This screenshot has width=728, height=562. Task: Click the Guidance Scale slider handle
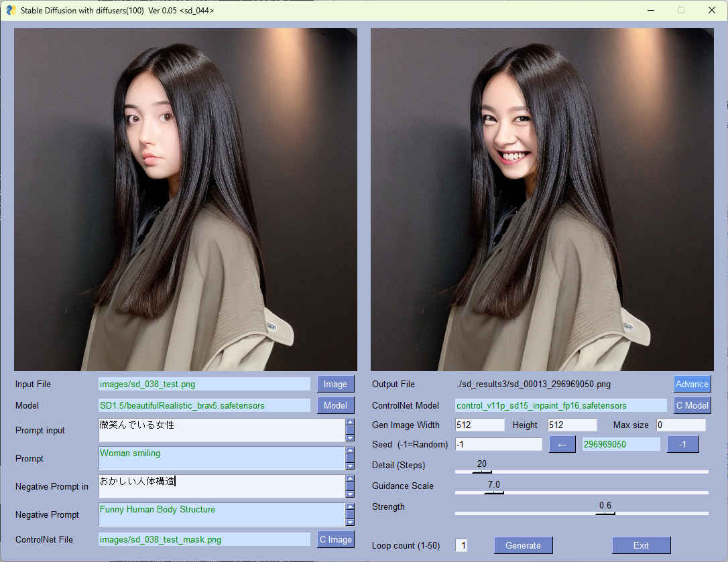tap(493, 492)
